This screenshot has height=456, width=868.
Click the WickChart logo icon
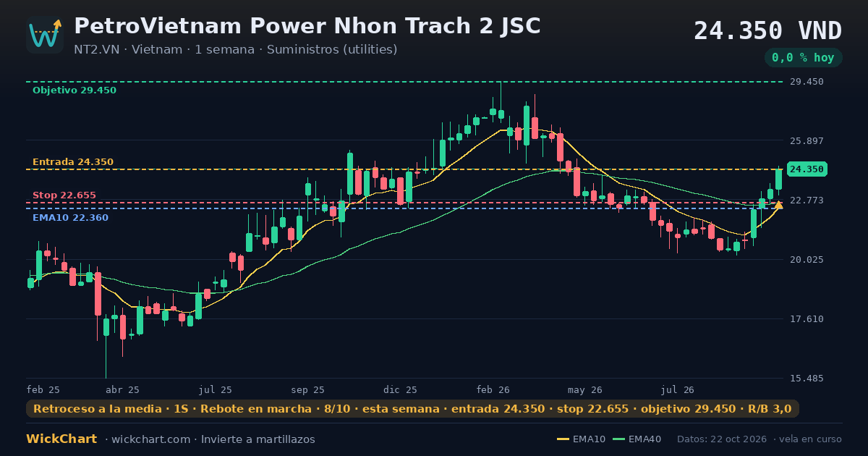click(45, 35)
